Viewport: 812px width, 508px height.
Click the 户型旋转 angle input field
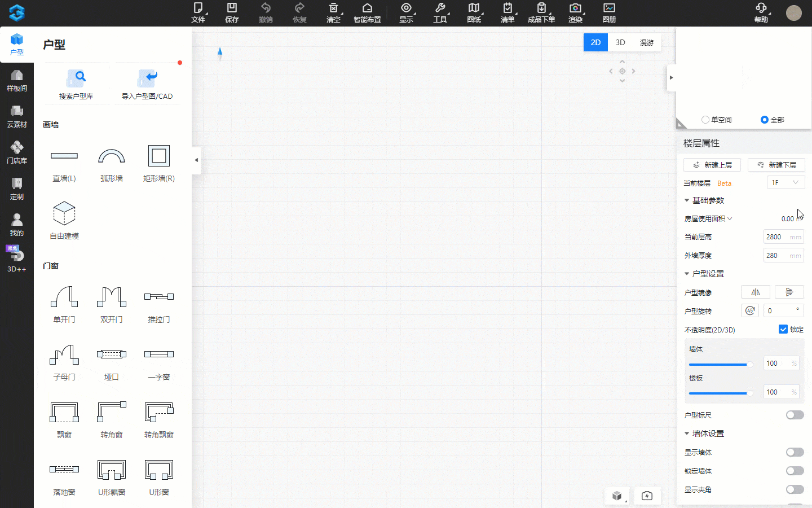click(784, 311)
